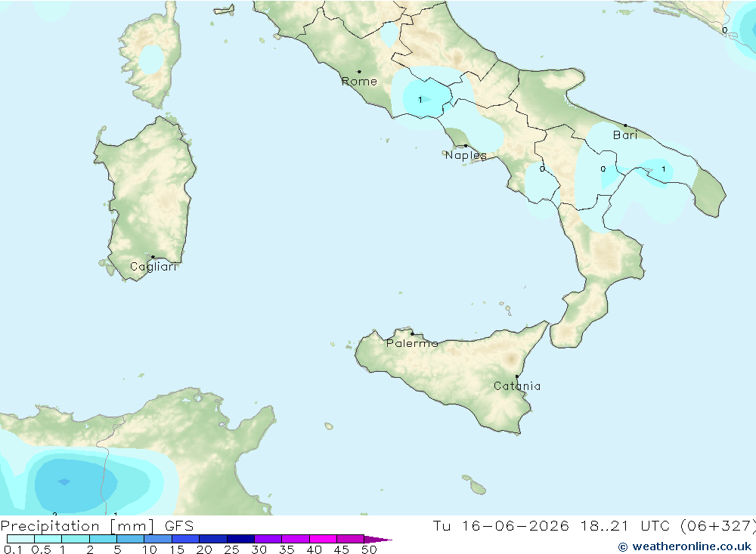The width and height of the screenshot is (756, 554).
Task: Click the 0.1 to 0.5 legend swatch
Action: pyautogui.click(x=20, y=539)
